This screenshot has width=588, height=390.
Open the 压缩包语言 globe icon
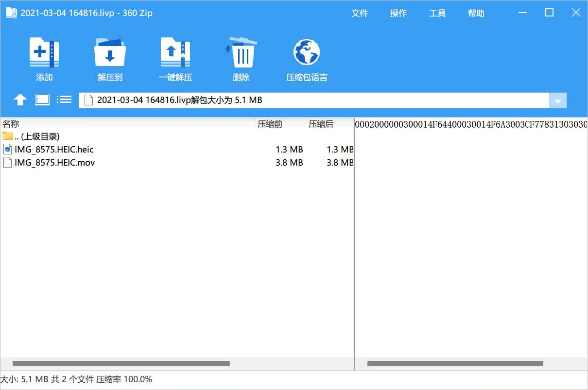pos(307,52)
